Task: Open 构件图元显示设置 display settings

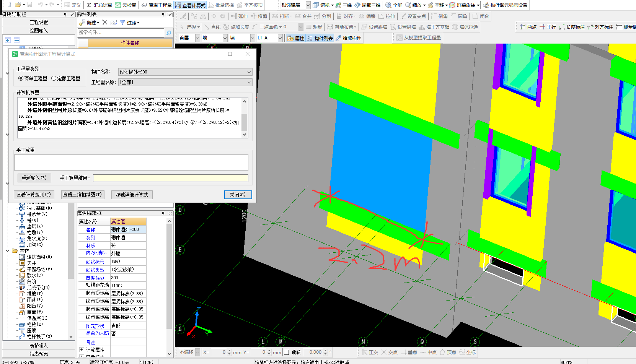Action: 505,5
